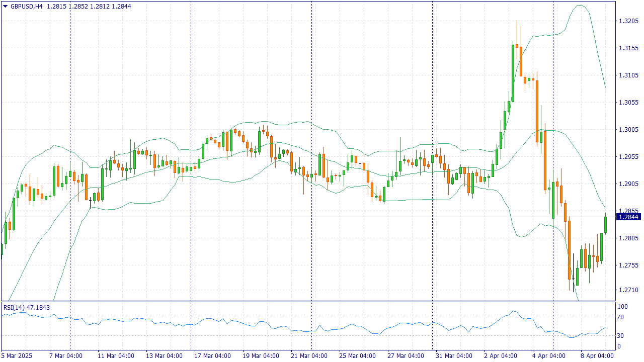Select the GBPUSD,H4 chart title text
The height and width of the screenshot is (362, 644).
pos(26,6)
